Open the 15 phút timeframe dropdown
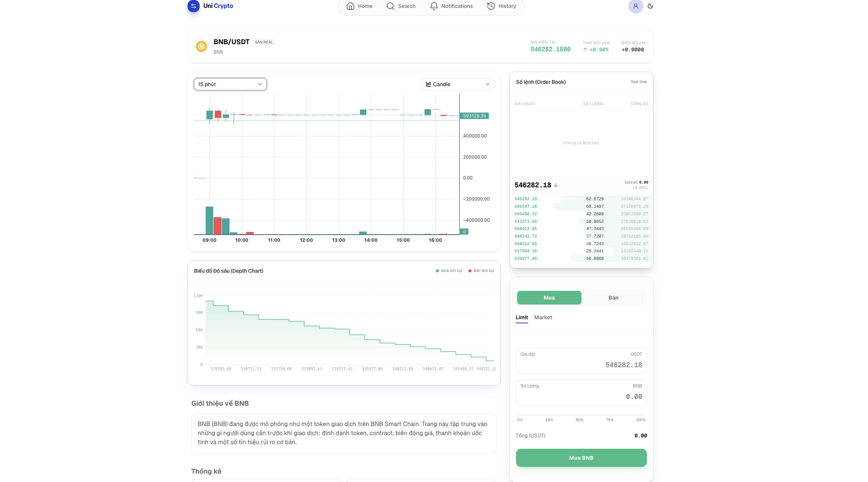Screen dimensions: 868x482 (x=230, y=84)
